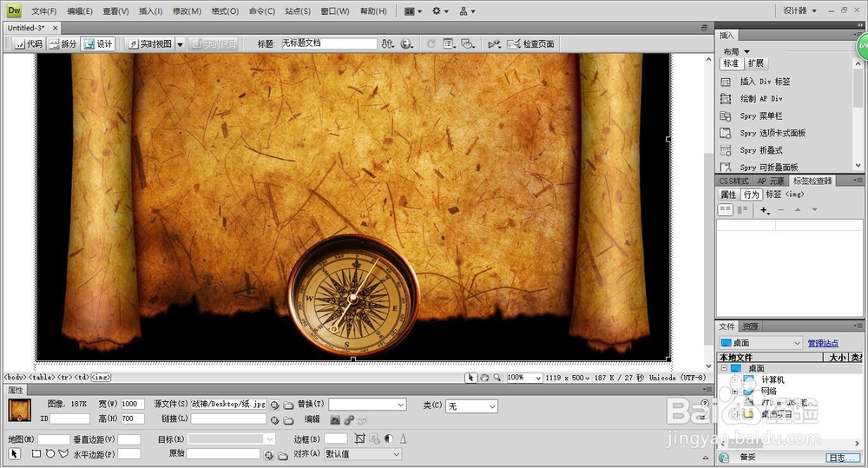Open the Site icon dropdown in menu bar
This screenshot has height=468, width=868.
click(x=467, y=11)
